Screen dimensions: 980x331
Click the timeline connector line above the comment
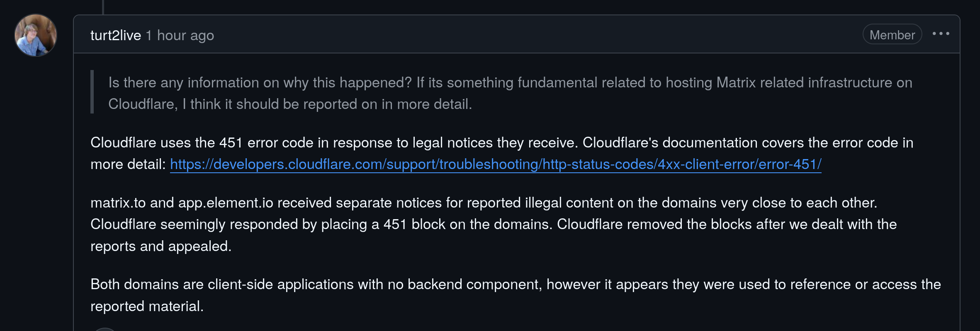[103, 7]
